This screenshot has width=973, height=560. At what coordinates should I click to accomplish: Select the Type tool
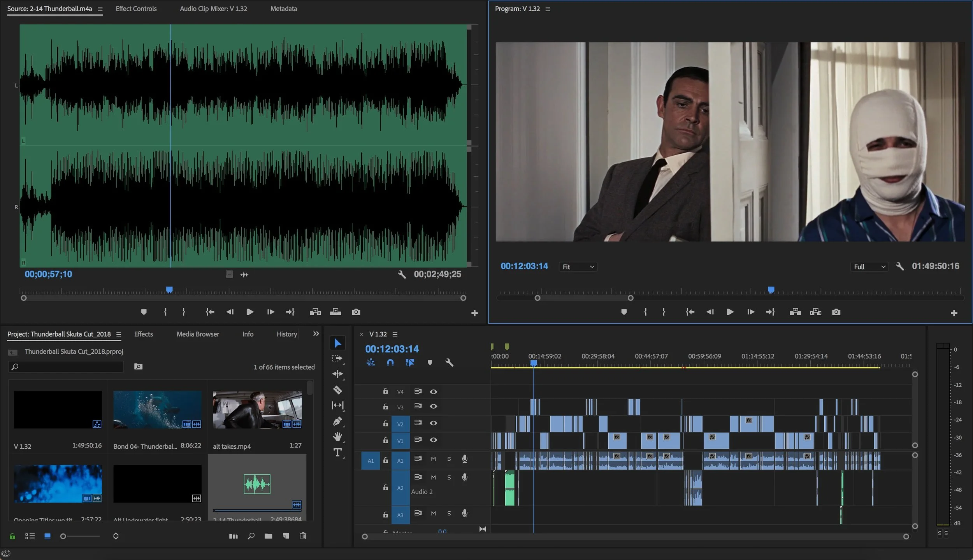337,453
